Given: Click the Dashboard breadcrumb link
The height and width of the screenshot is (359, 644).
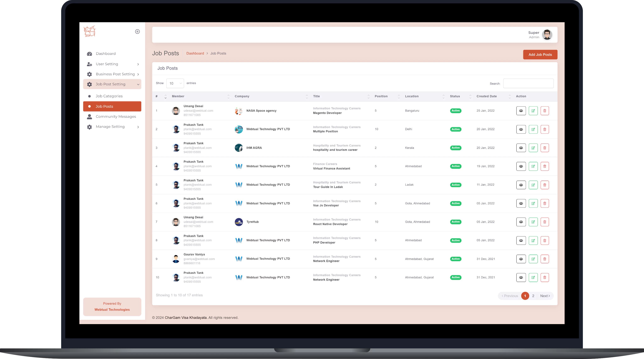Looking at the screenshot, I should pos(195,53).
